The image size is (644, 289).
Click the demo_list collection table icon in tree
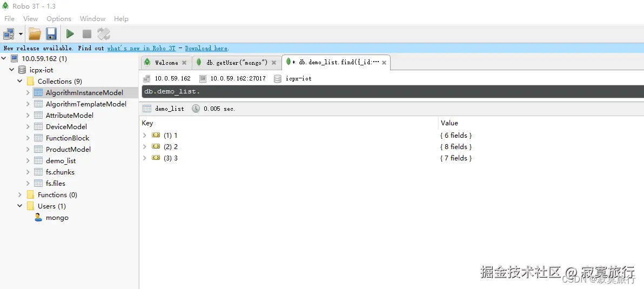(38, 161)
